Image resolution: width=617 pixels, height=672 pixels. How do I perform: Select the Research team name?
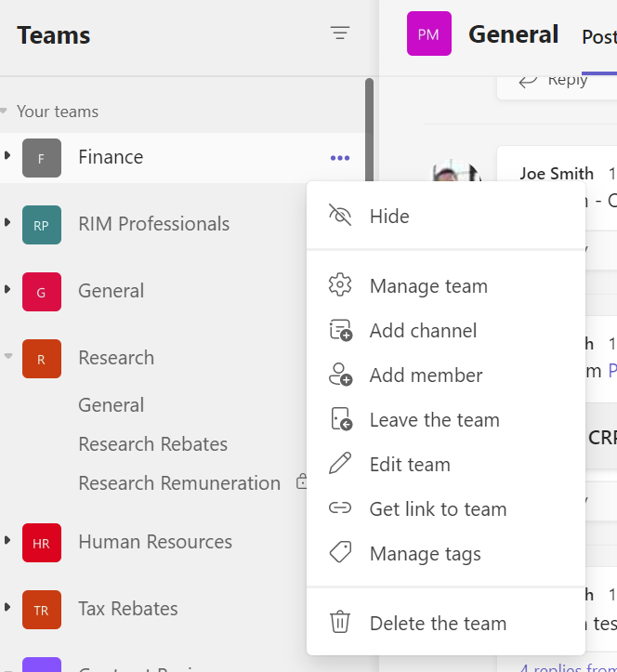click(x=116, y=358)
